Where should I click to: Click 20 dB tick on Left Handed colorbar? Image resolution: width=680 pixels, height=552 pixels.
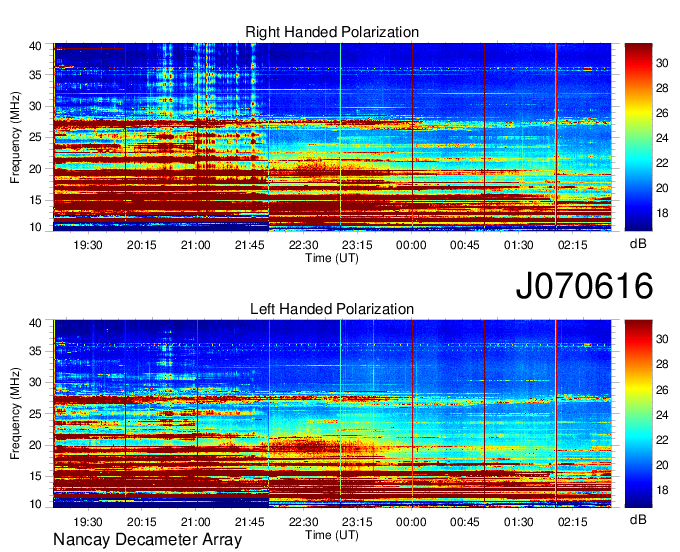662,465
